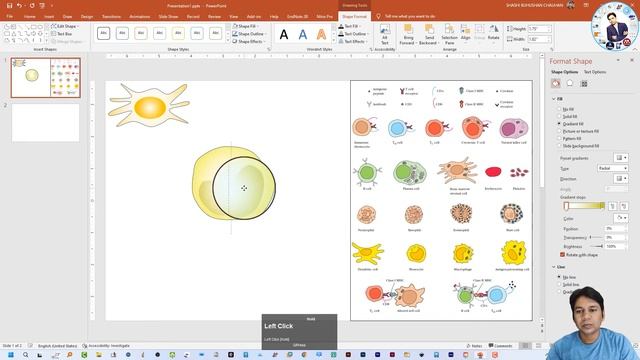Click the left gradient stop handle
The width and height of the screenshot is (640, 360).
click(567, 207)
